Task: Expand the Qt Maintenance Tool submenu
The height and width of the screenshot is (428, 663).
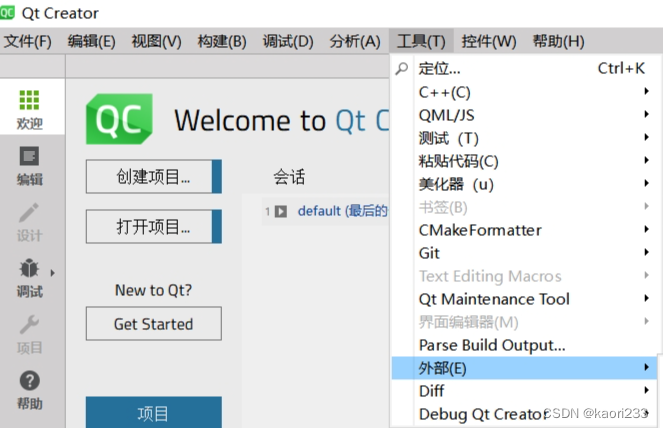Action: pos(524,299)
